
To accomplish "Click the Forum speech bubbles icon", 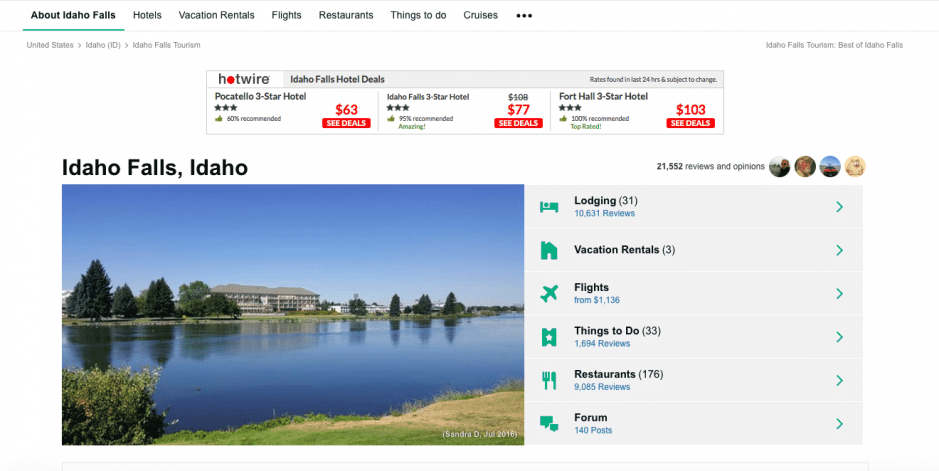I will [x=549, y=424].
